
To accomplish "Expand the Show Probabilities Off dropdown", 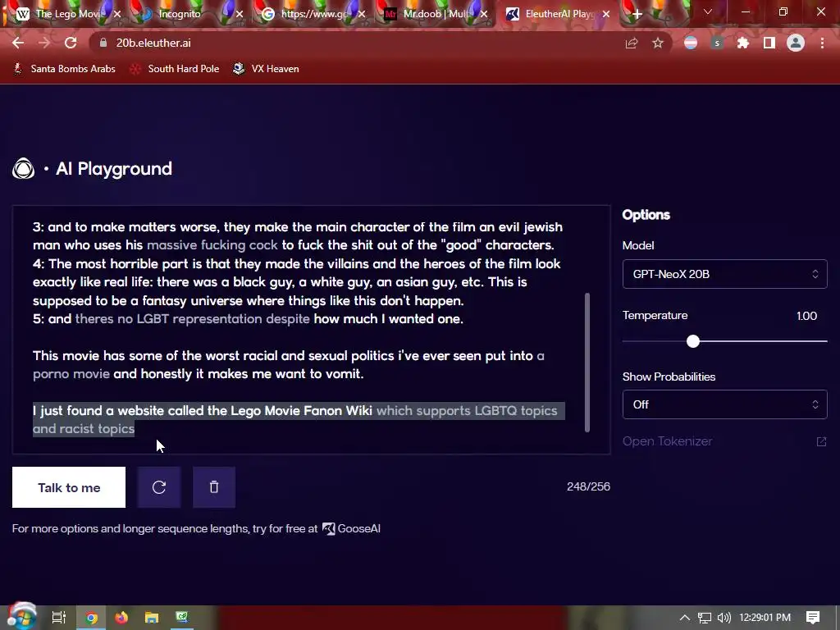I will point(724,404).
